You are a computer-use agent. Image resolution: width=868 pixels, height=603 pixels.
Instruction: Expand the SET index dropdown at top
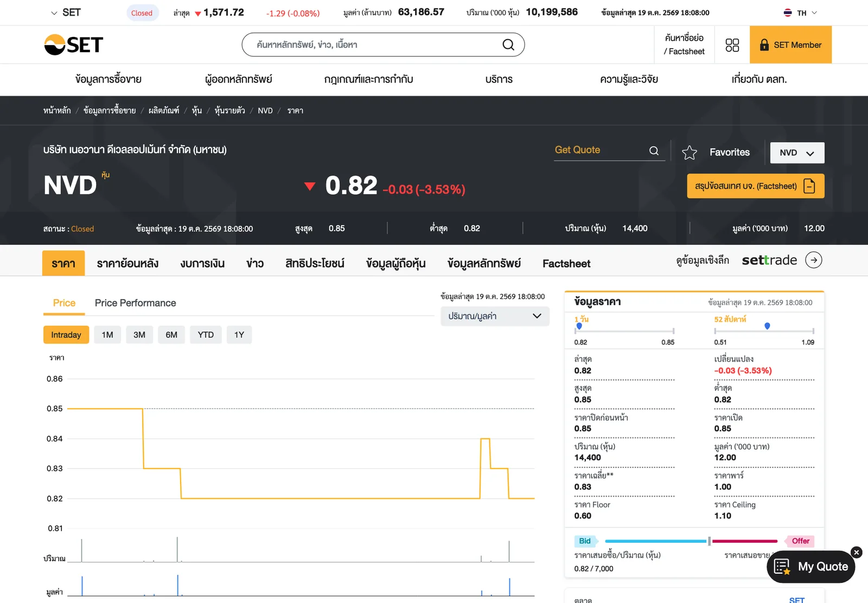coord(54,13)
